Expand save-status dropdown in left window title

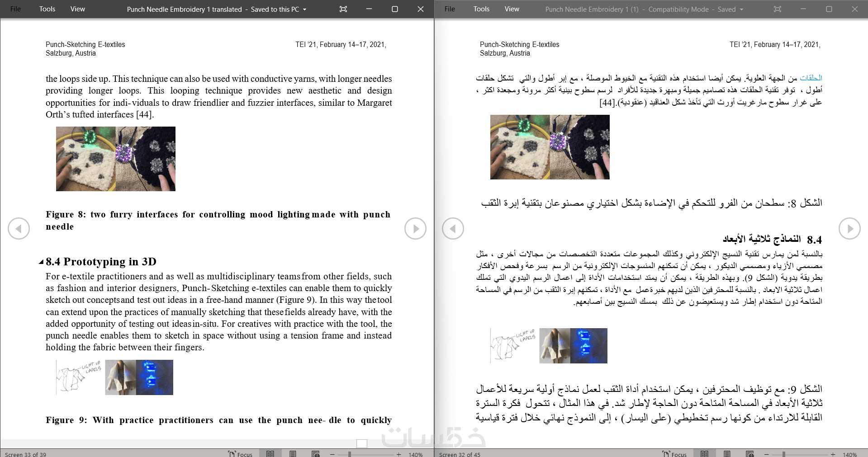tap(305, 9)
